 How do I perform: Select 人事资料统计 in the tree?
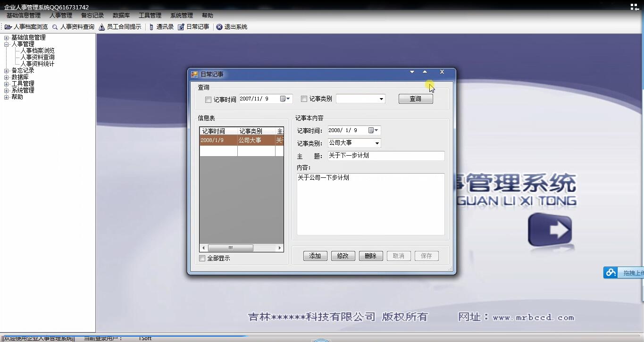coord(37,64)
